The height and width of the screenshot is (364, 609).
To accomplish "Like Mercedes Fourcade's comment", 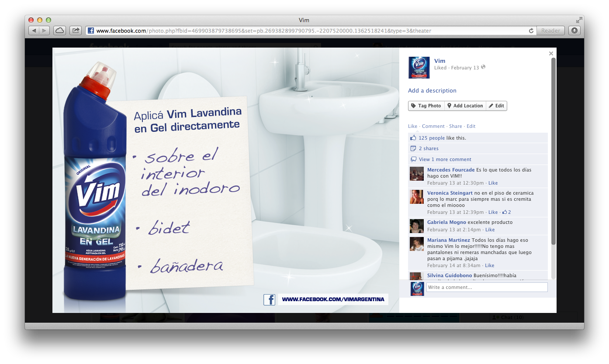I will pyautogui.click(x=493, y=183).
